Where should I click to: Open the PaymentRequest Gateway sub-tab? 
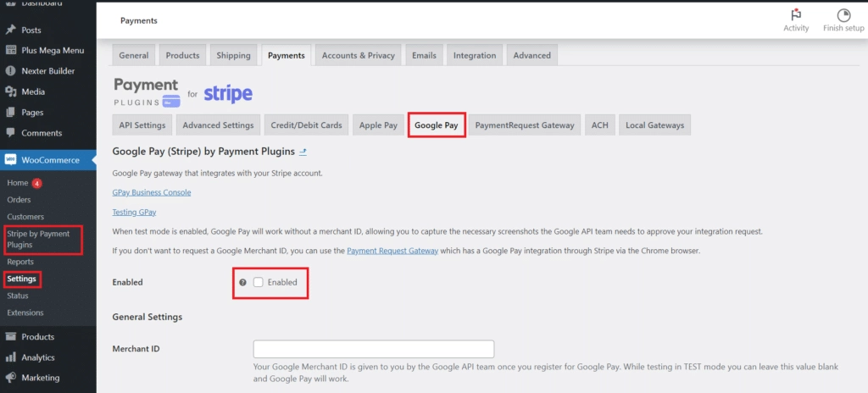[525, 125]
